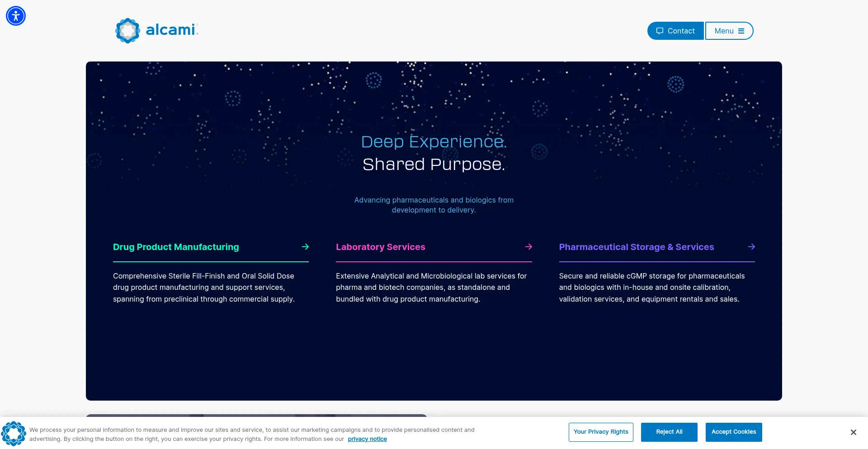This screenshot has width=868, height=449.
Task: Click the Analytical and Microbiological lab description
Action: point(431,287)
